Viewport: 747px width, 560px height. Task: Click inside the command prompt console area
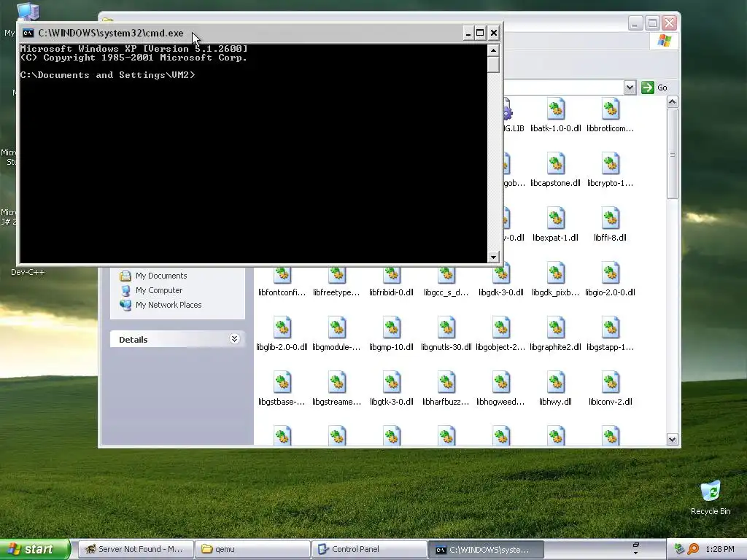tap(253, 153)
